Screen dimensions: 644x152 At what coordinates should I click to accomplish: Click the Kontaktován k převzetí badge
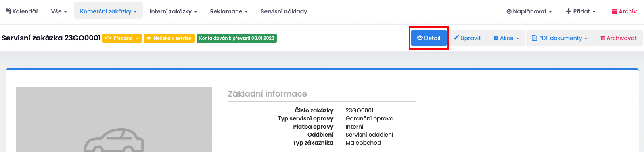(236, 38)
